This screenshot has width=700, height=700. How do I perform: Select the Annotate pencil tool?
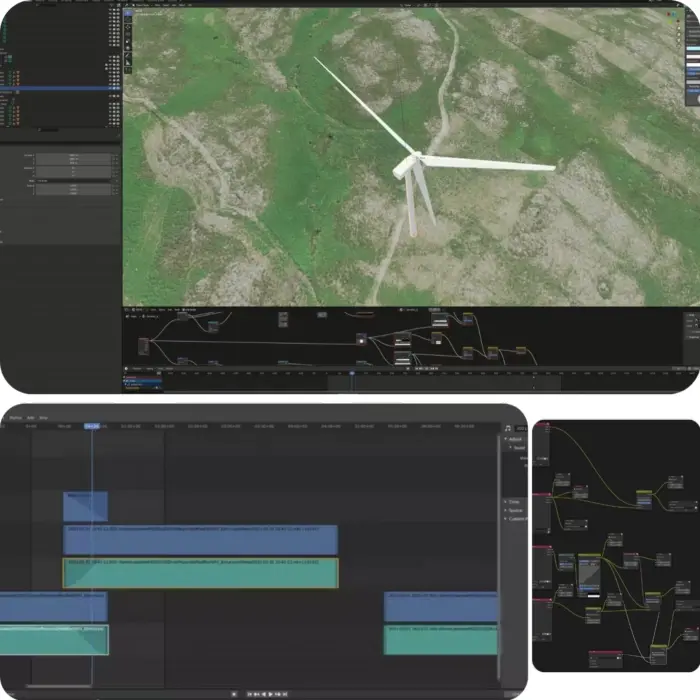(x=128, y=56)
